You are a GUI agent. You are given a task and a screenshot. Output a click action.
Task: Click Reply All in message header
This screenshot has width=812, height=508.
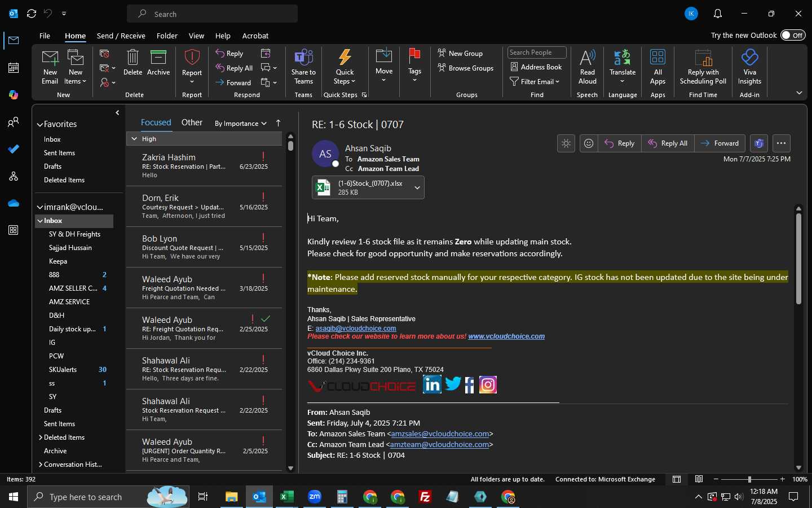click(668, 143)
